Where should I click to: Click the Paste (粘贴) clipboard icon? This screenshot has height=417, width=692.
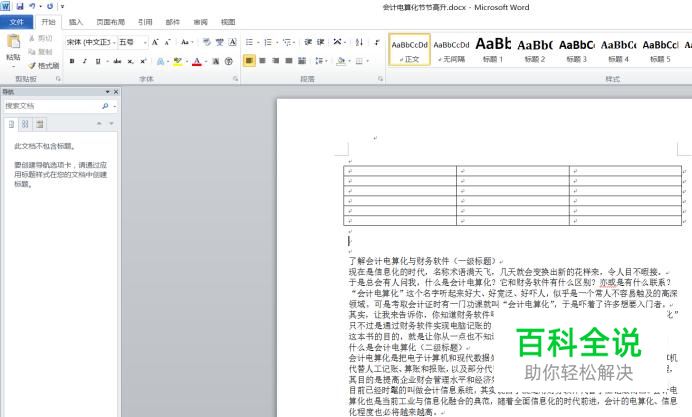point(13,42)
